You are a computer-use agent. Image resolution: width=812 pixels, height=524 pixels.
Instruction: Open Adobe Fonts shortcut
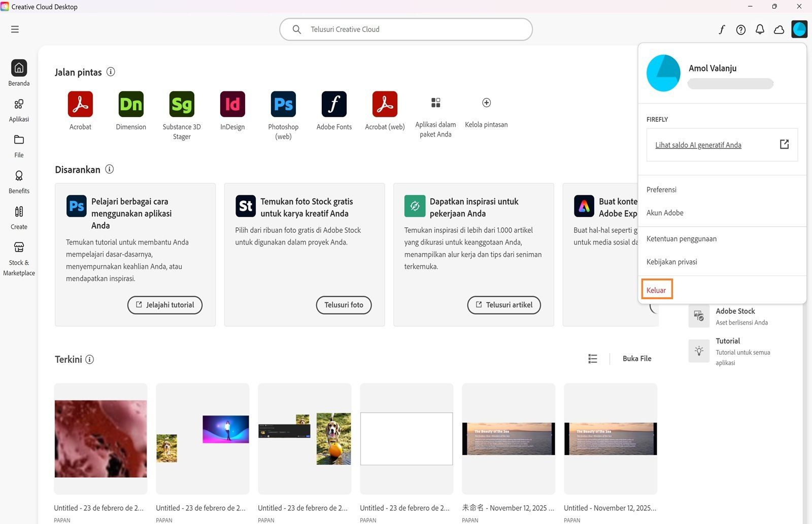[x=334, y=104]
